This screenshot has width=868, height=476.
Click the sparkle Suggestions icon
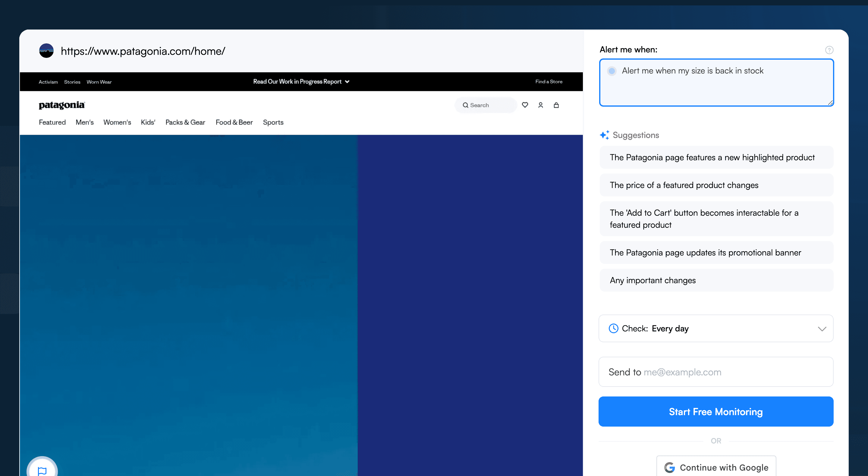click(x=604, y=135)
